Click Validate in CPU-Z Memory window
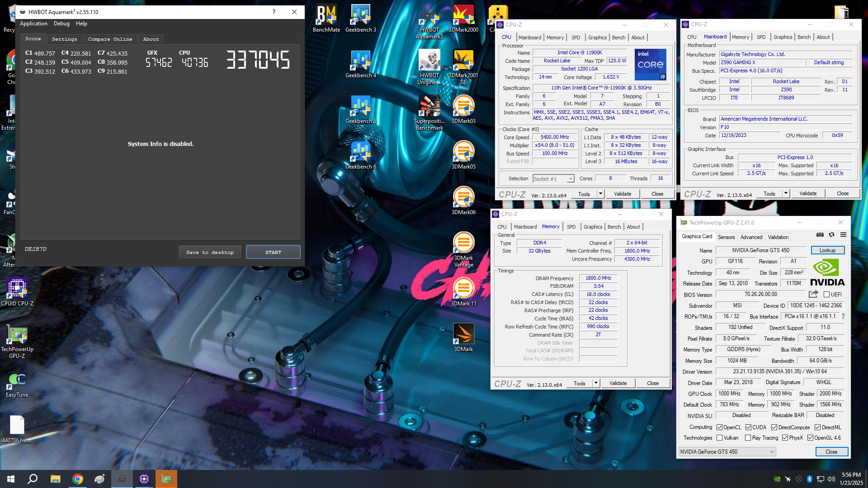Image resolution: width=868 pixels, height=488 pixels. 618,383
